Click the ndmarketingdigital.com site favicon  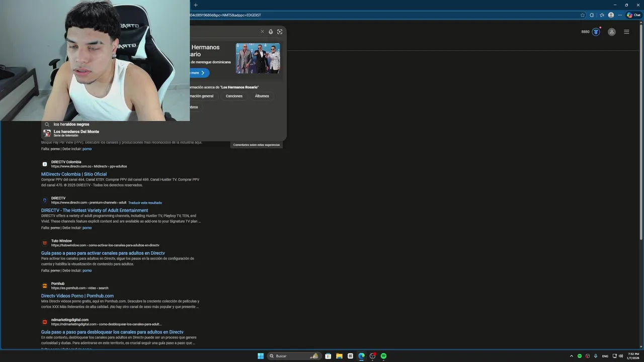click(x=45, y=322)
